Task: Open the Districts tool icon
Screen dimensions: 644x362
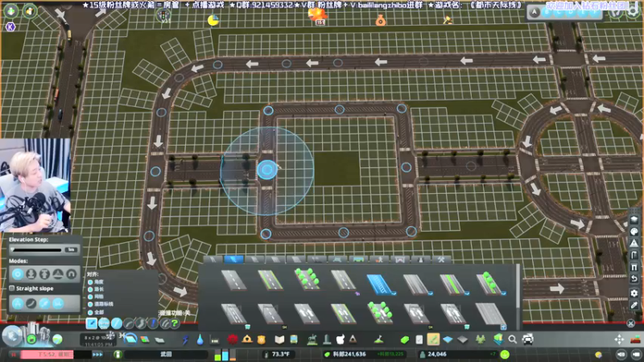Action: (x=159, y=339)
